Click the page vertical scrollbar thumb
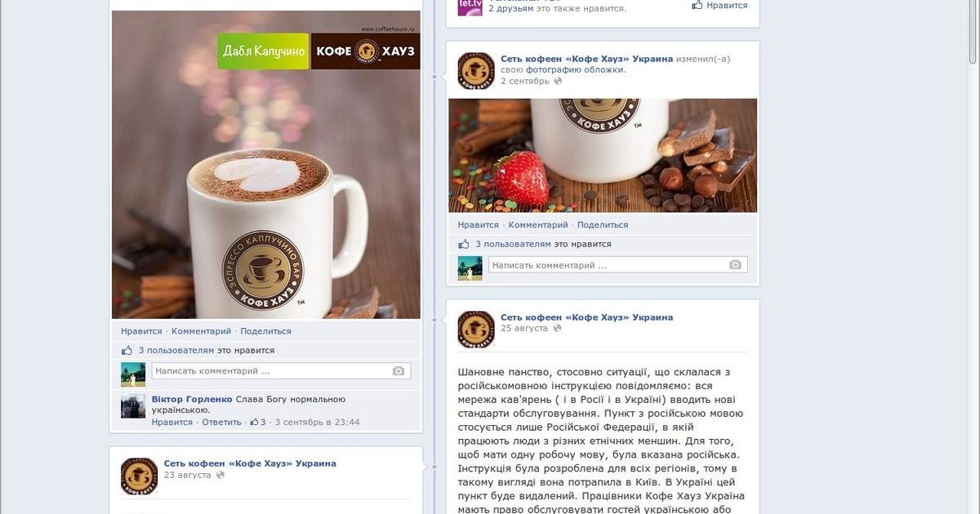The height and width of the screenshot is (514, 980). pyautogui.click(x=973, y=32)
